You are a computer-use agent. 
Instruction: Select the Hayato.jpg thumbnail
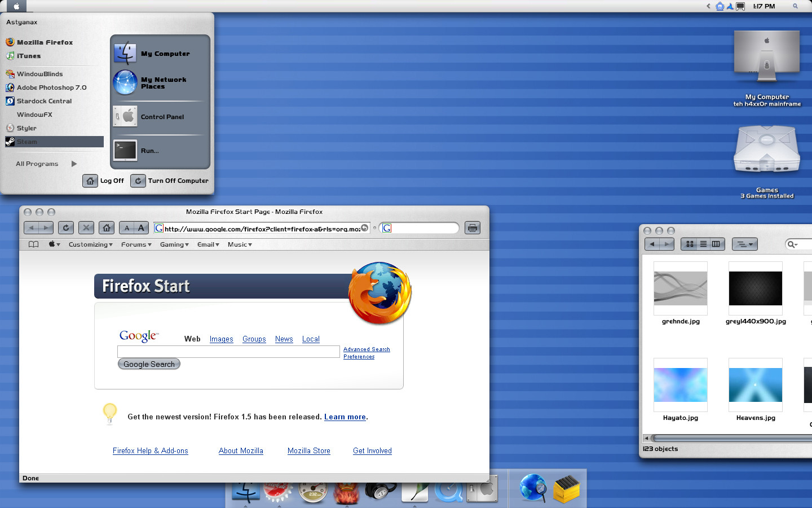tap(681, 385)
